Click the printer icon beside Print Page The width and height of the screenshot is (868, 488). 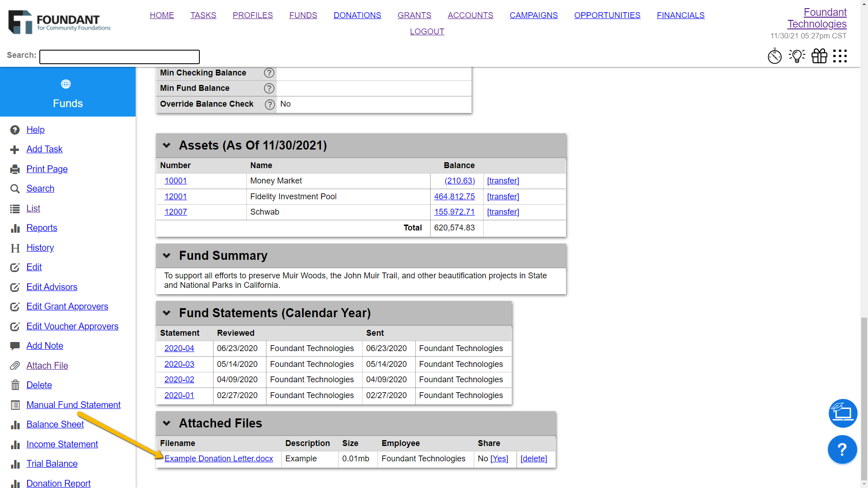coord(15,169)
